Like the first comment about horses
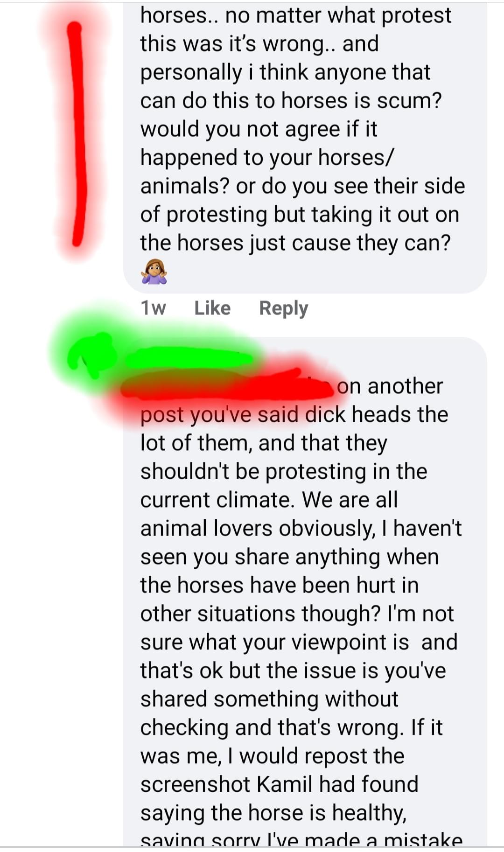This screenshot has height=852, width=504. (x=212, y=308)
